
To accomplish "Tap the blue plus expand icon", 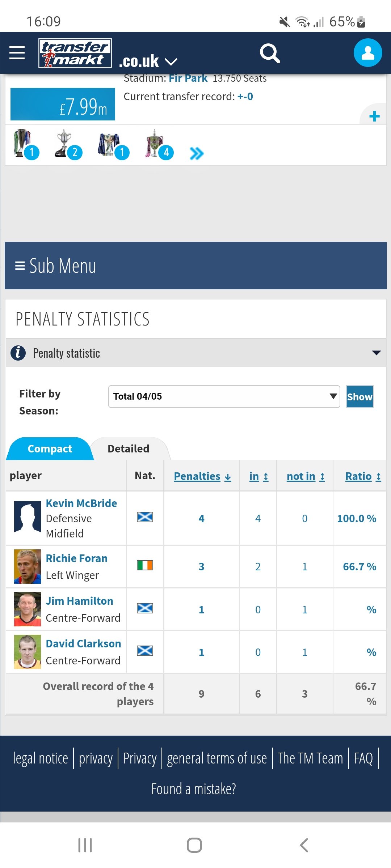I will tap(374, 116).
